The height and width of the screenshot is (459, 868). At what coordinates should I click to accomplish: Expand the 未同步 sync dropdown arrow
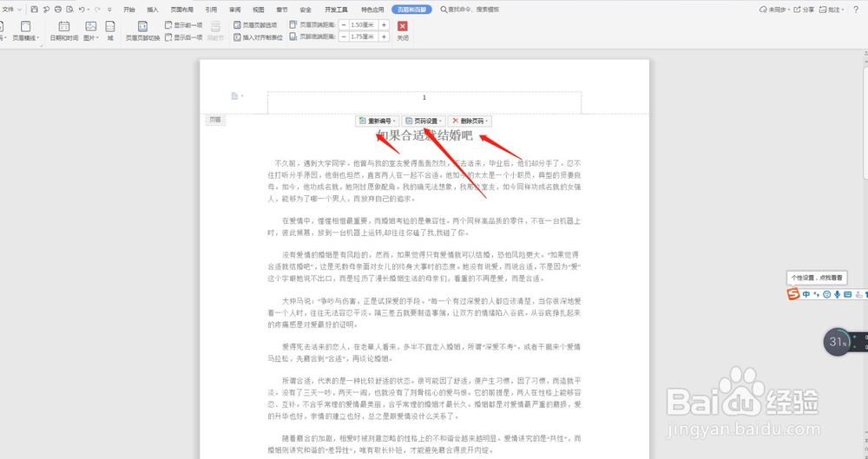[x=789, y=10]
